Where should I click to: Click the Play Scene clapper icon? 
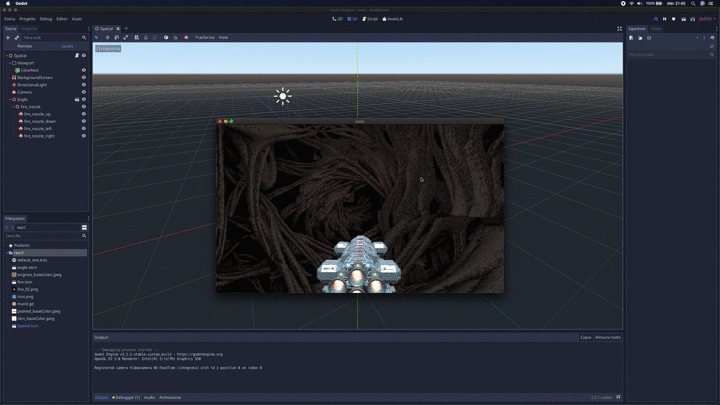click(683, 19)
